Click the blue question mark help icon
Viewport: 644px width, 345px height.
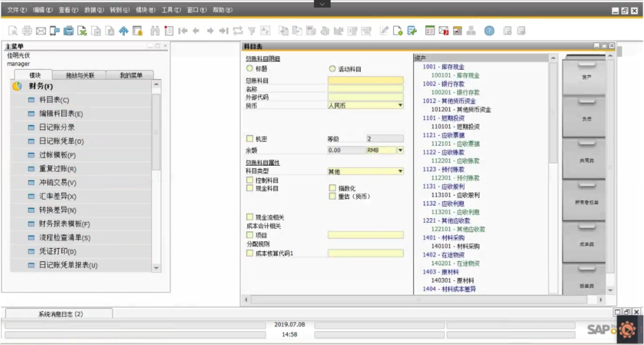click(489, 31)
